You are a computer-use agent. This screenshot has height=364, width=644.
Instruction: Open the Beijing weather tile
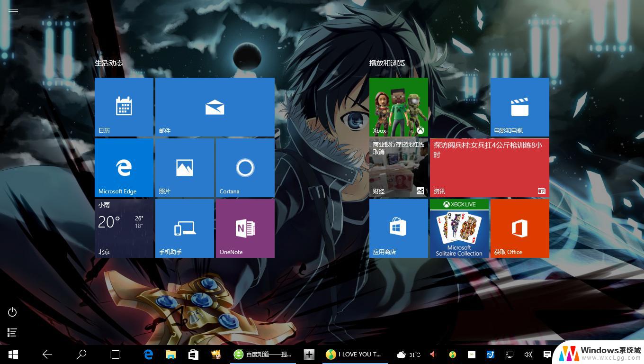124,228
